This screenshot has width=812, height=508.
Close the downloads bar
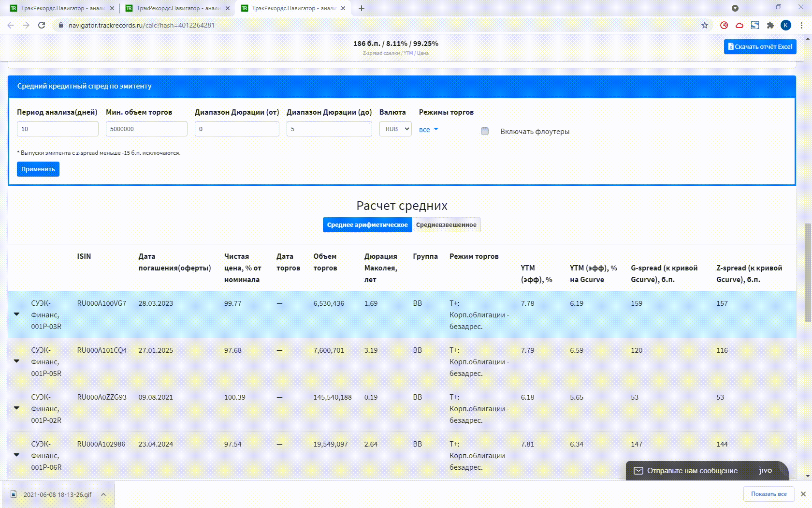click(x=803, y=494)
